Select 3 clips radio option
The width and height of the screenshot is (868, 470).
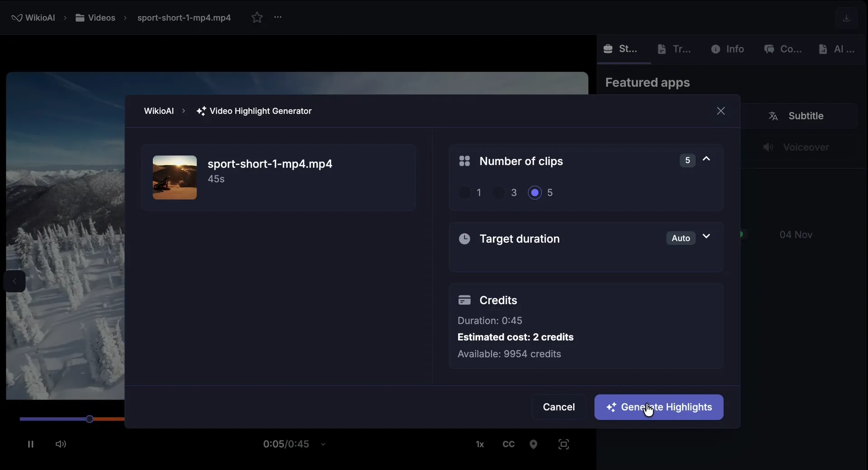click(499, 193)
